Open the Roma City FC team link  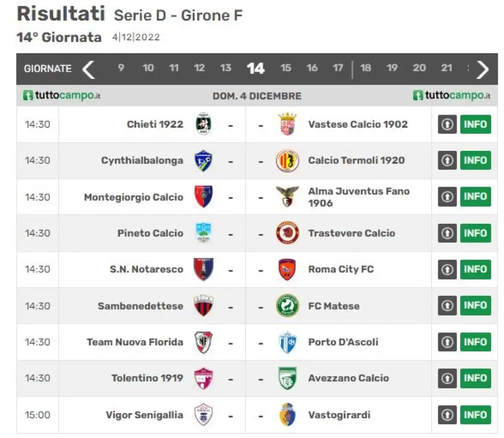[x=341, y=269]
